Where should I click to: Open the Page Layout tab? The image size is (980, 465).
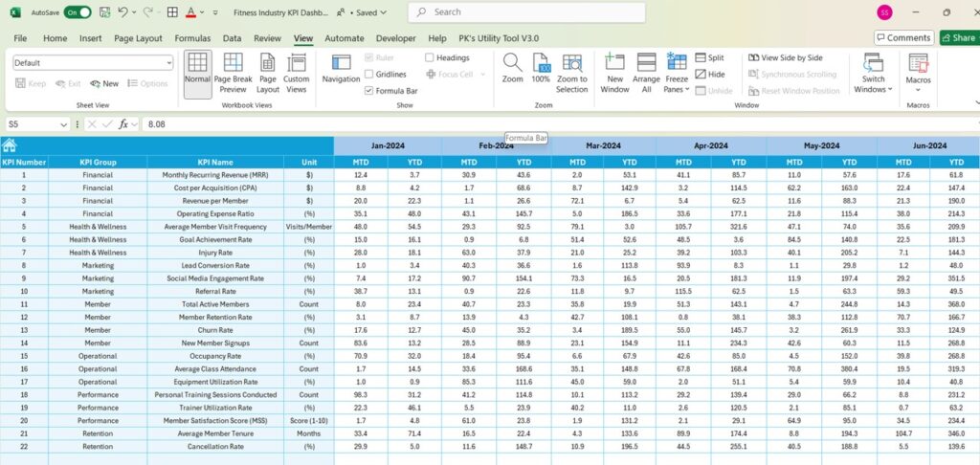coord(138,38)
